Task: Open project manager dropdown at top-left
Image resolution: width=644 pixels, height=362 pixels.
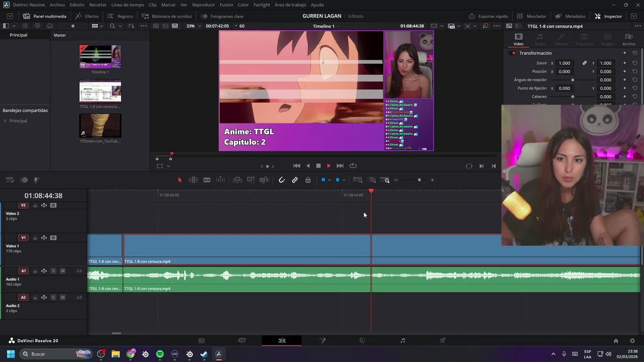Action: pyautogui.click(x=10, y=16)
